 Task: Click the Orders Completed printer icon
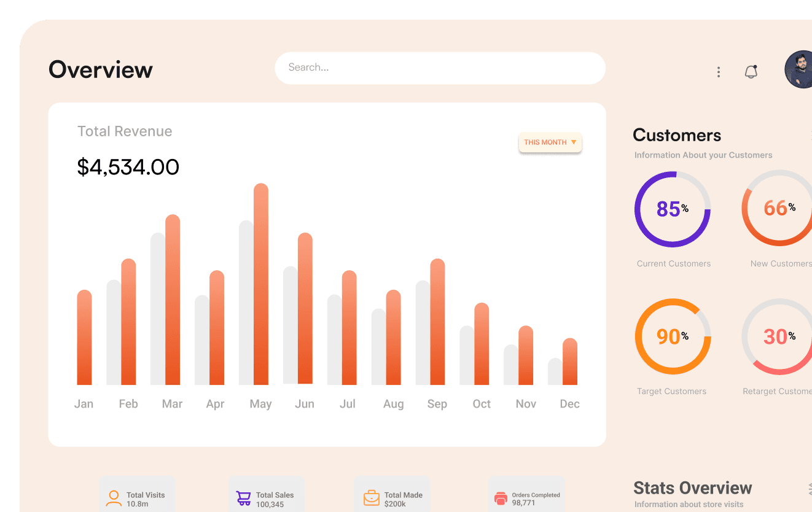tap(501, 498)
